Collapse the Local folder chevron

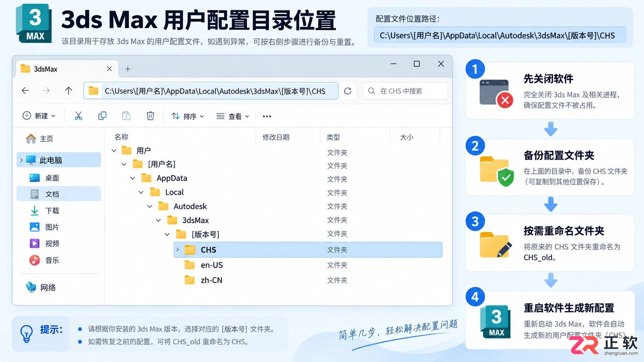click(141, 192)
